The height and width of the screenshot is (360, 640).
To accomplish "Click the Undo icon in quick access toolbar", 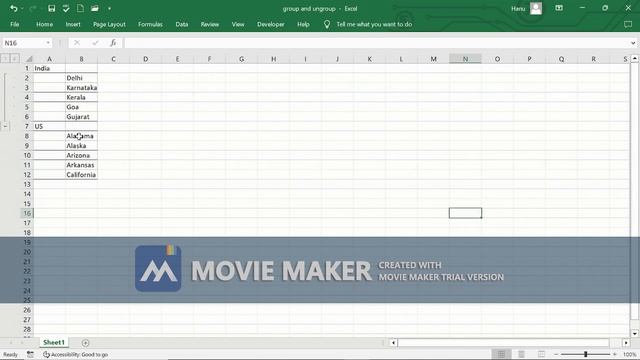I will pyautogui.click(x=13, y=8).
